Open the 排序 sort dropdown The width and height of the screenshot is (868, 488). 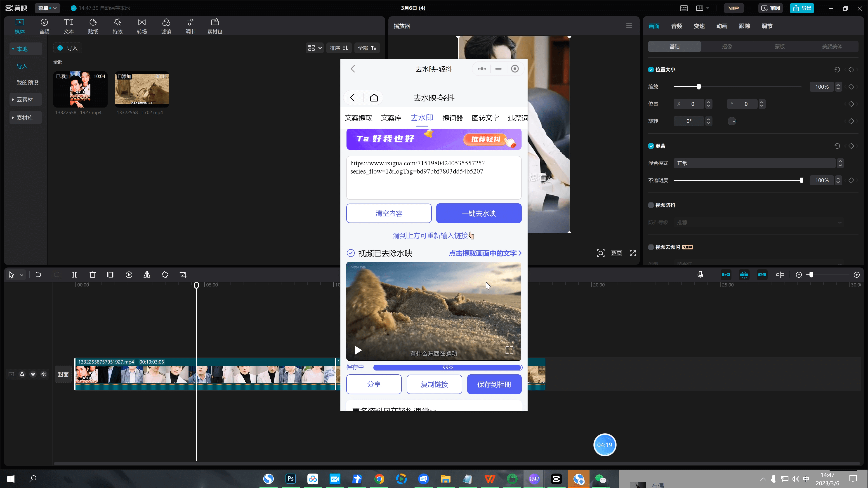coord(339,48)
